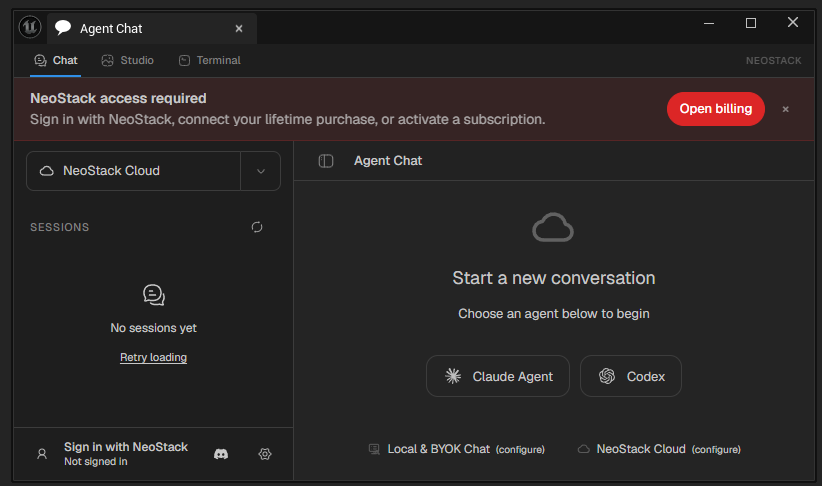
Task: Open the Discord link icon
Action: coord(221,454)
